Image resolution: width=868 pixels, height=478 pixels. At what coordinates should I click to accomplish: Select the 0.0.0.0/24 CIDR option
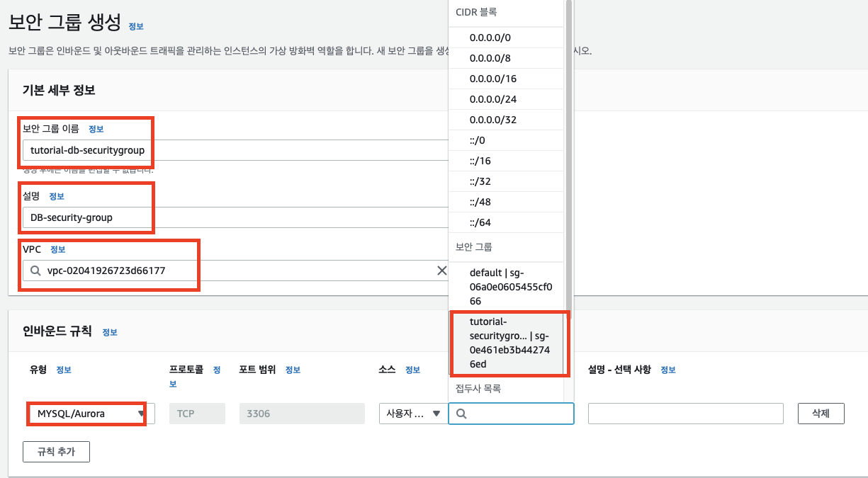[506, 99]
